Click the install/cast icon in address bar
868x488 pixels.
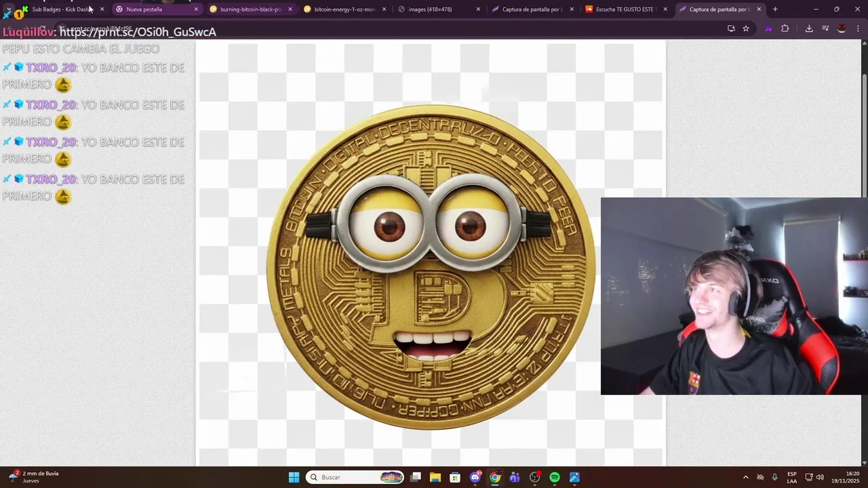pyautogui.click(x=731, y=28)
